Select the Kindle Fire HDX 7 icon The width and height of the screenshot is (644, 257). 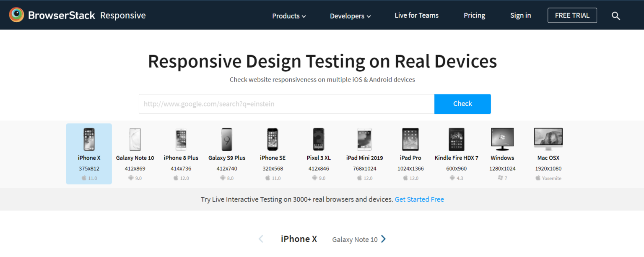(x=456, y=139)
